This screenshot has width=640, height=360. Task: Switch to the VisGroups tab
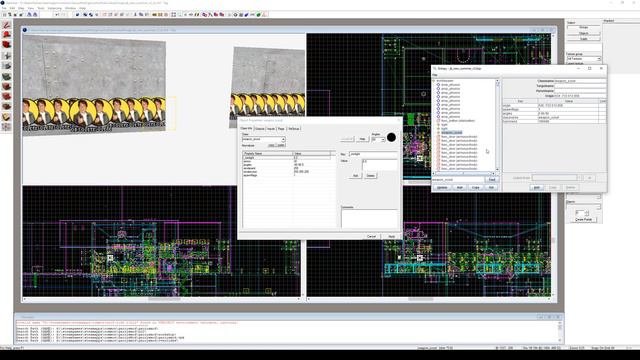tap(293, 129)
